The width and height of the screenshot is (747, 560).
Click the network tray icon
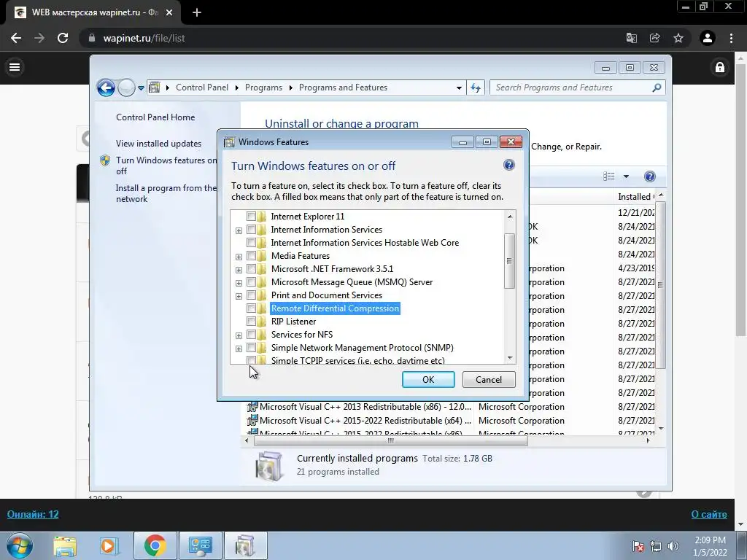[656, 546]
